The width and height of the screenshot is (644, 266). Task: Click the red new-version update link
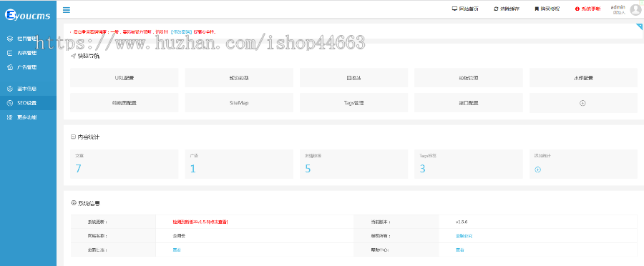[x=200, y=222]
